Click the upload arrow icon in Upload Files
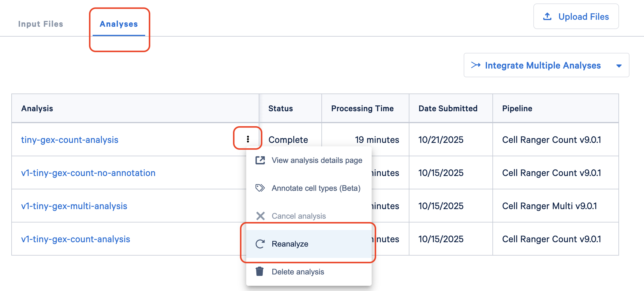The width and height of the screenshot is (644, 291). coord(547,16)
